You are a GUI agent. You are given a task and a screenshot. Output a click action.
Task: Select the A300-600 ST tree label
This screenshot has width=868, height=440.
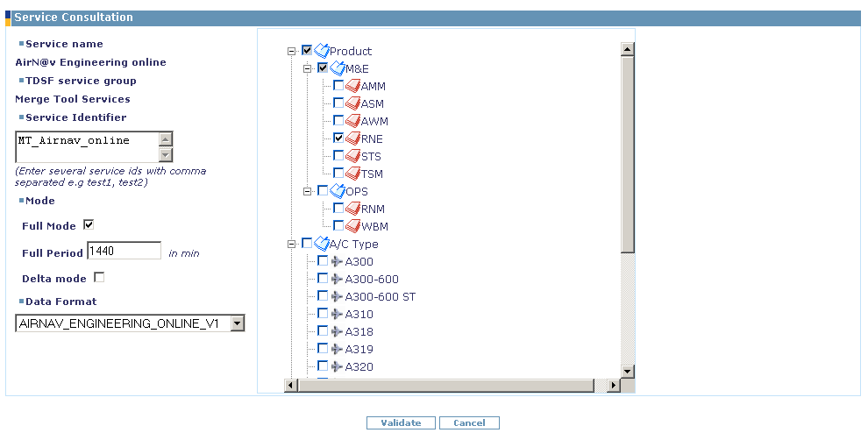381,296
